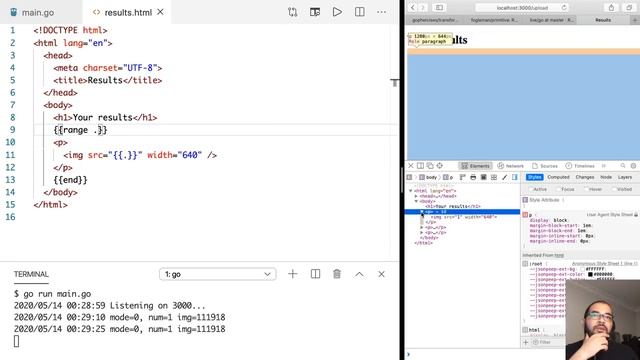Open the preview to the side icon
Viewport: 640px width, 360px height.
tap(315, 12)
